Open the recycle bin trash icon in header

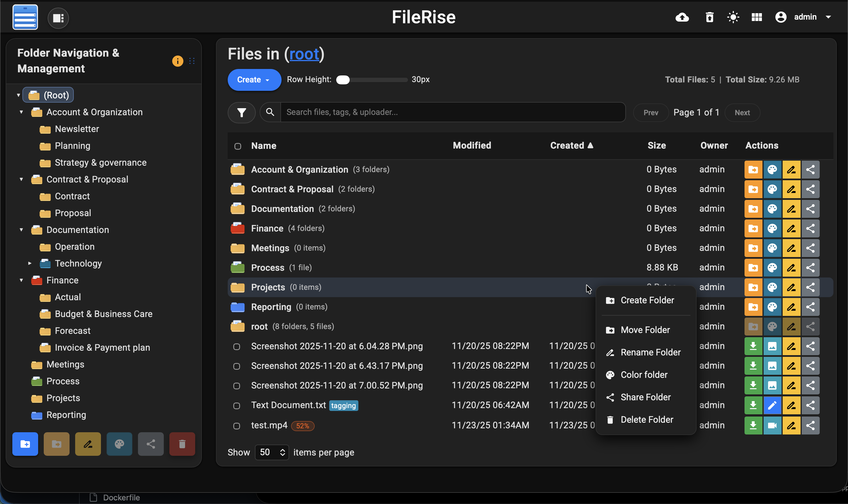(709, 17)
